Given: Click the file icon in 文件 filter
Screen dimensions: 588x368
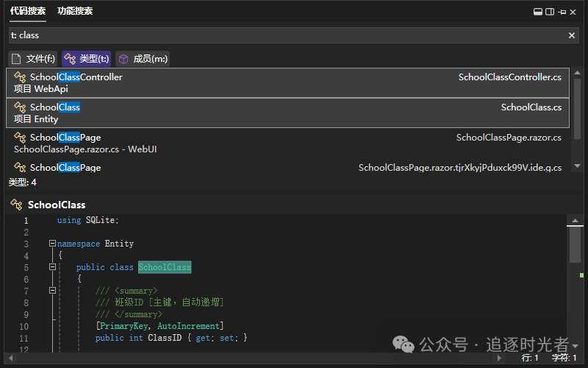Looking at the screenshot, I should [16, 59].
